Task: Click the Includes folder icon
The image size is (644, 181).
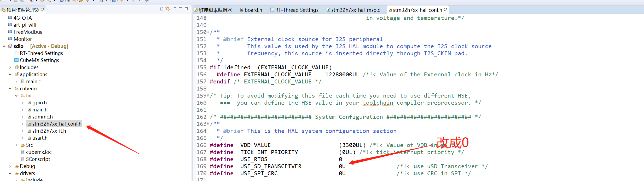Action: coord(16,67)
